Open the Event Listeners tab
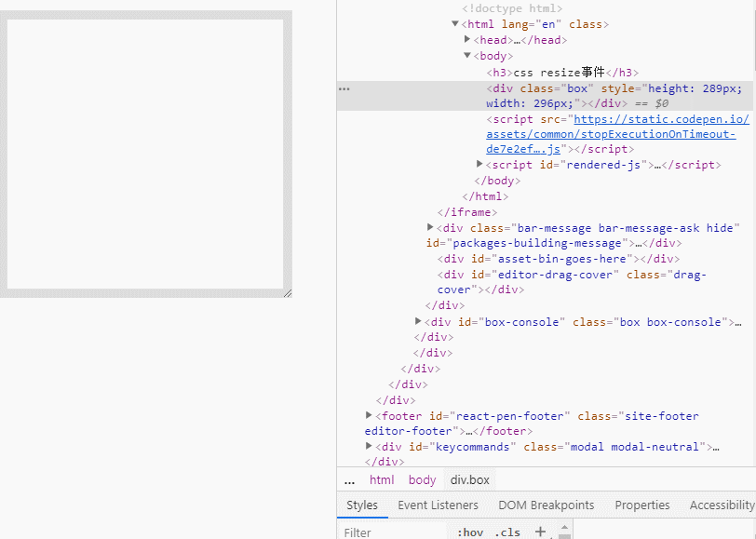This screenshot has height=539, width=756. pyautogui.click(x=438, y=505)
